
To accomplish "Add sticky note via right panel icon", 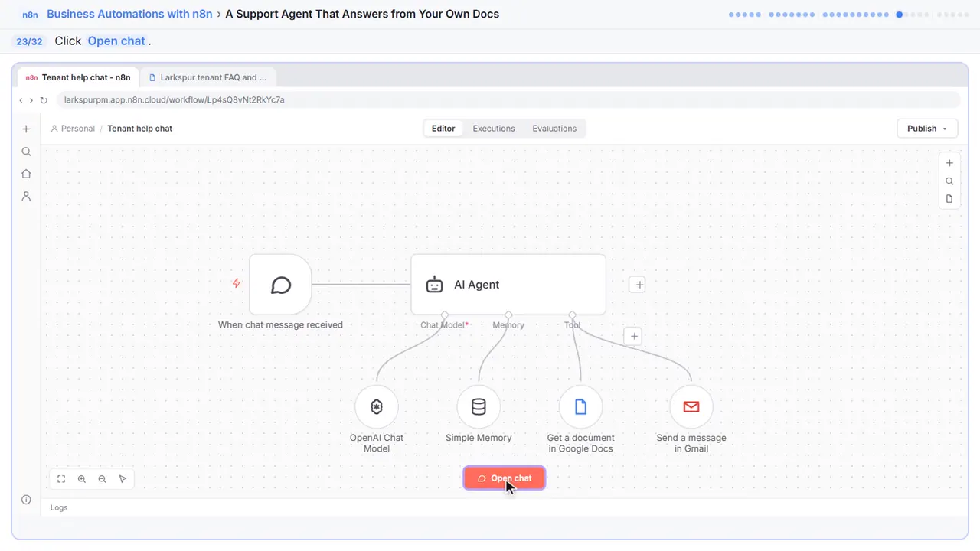I will click(949, 199).
